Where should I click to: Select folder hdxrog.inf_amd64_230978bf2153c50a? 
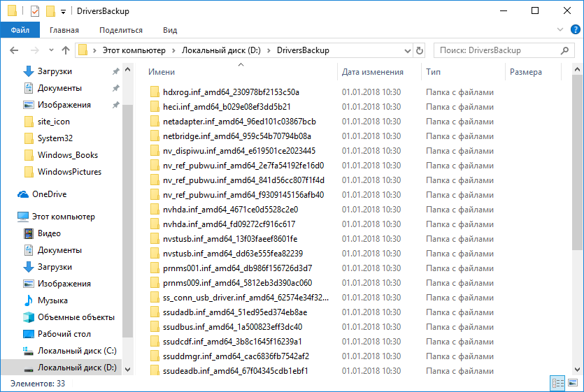tap(231, 92)
